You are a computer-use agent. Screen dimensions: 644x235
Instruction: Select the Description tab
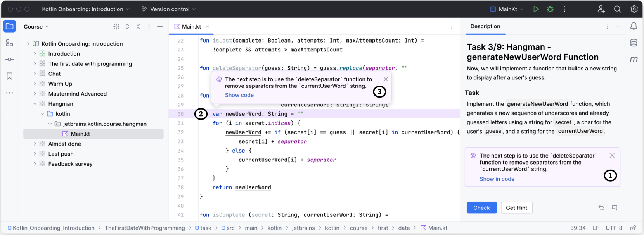click(485, 26)
